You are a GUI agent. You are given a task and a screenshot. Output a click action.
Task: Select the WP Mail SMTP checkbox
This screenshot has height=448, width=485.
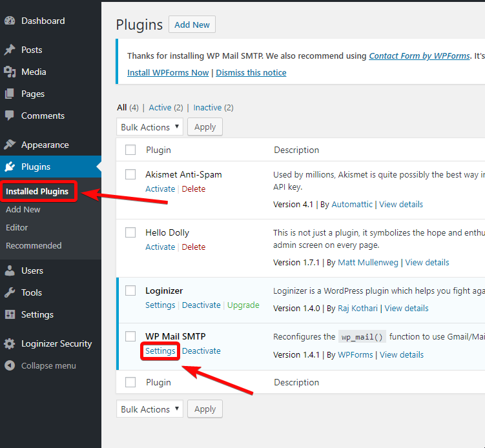130,336
